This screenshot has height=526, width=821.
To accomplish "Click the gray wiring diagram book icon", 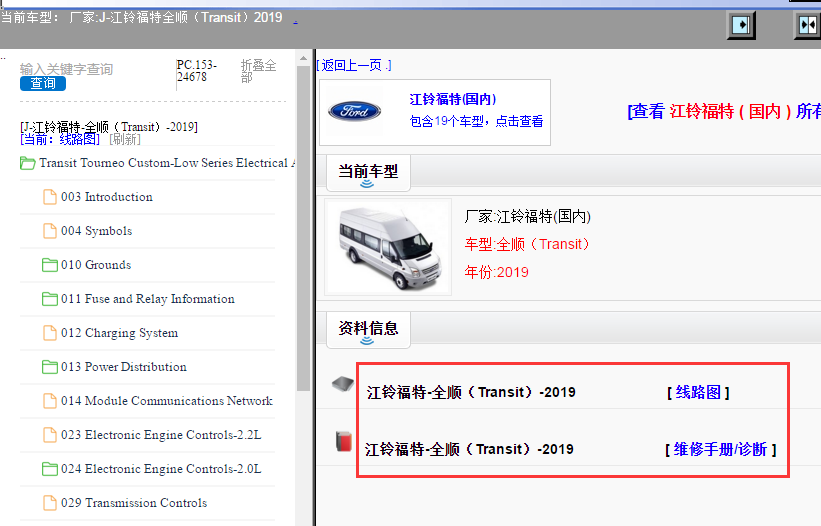I will [x=343, y=385].
